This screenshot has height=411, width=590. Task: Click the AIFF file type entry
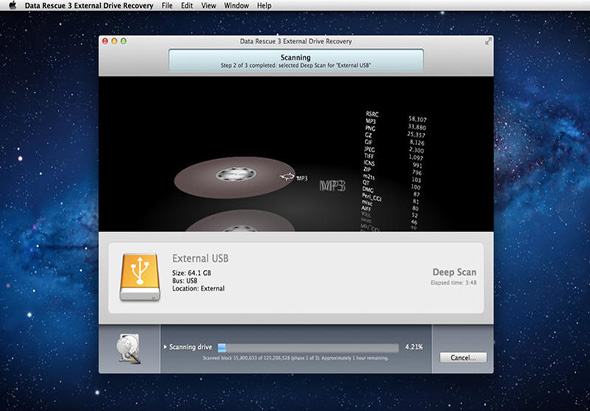point(366,209)
